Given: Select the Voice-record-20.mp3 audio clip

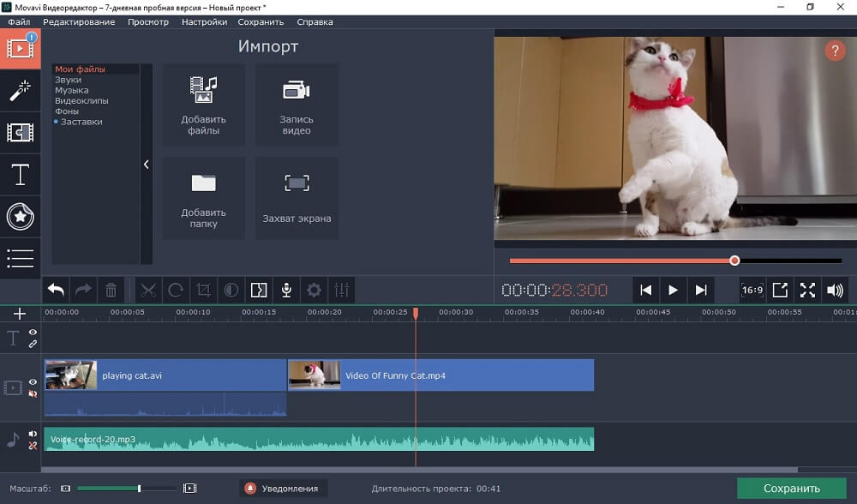Looking at the screenshot, I should [x=319, y=439].
